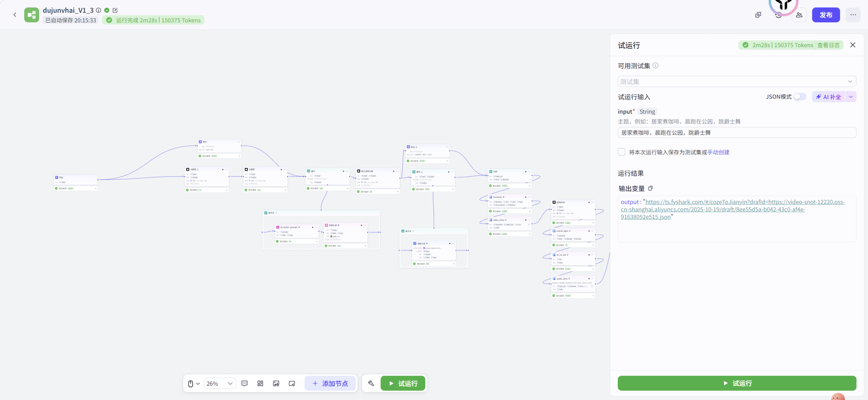Click 添加节点 add node button

coord(330,383)
